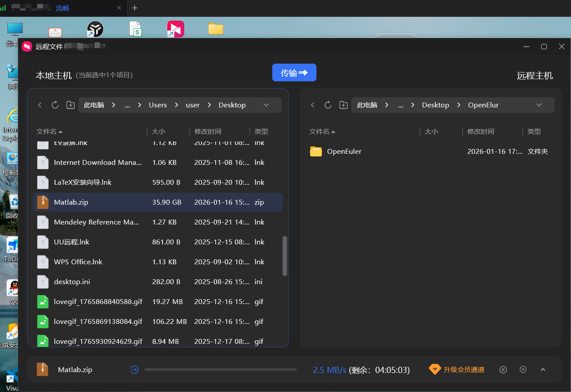Collapse the transfer queue panel

pyautogui.click(x=543, y=370)
